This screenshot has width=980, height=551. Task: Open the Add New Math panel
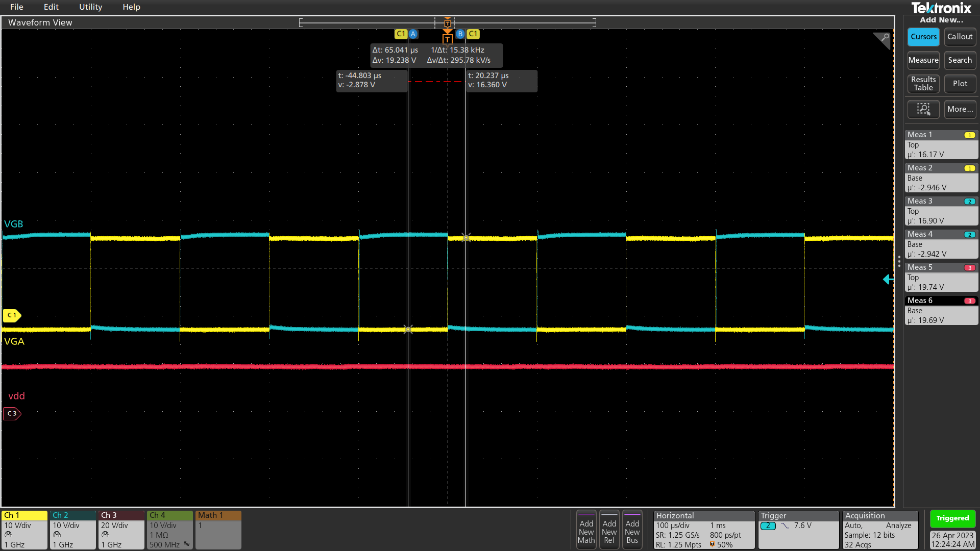click(585, 530)
